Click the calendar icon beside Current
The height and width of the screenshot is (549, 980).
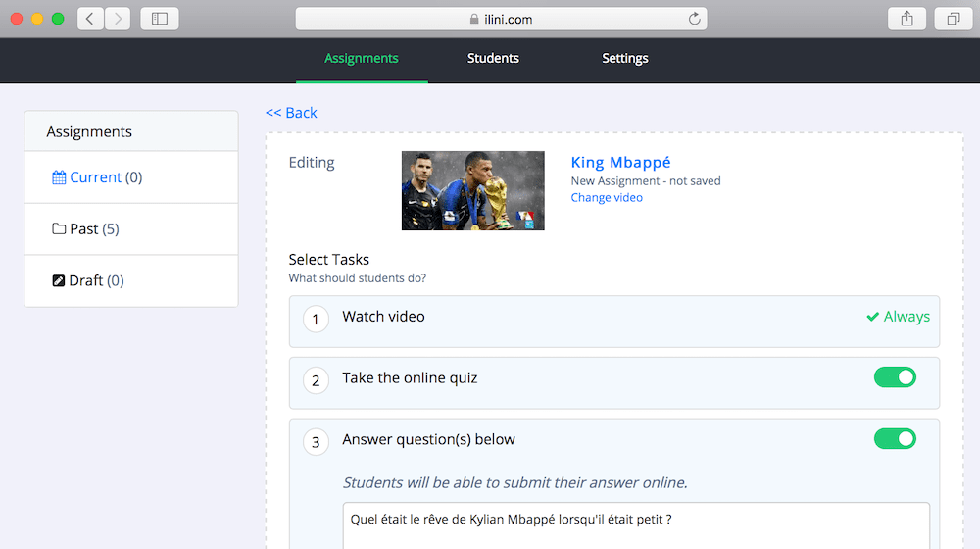click(x=59, y=177)
